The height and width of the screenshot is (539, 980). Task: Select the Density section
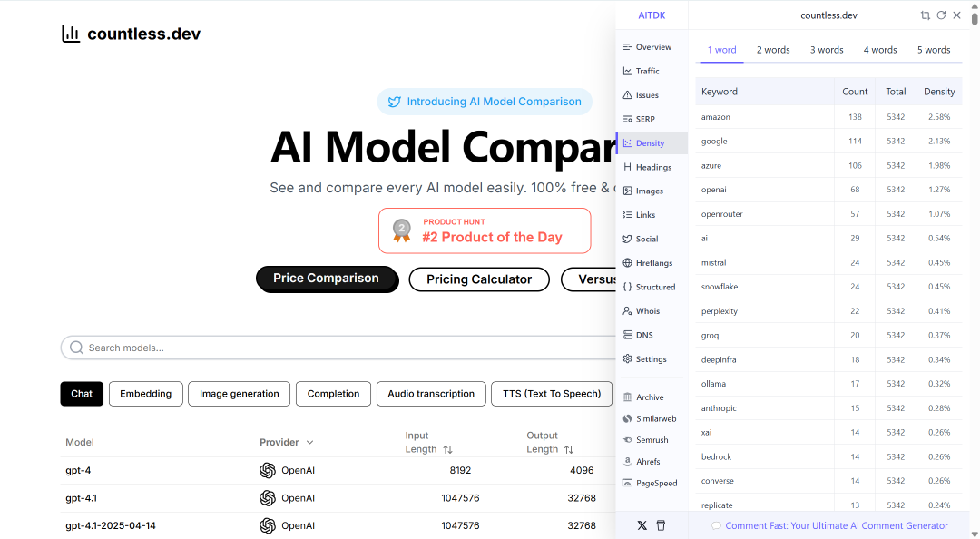pyautogui.click(x=652, y=143)
